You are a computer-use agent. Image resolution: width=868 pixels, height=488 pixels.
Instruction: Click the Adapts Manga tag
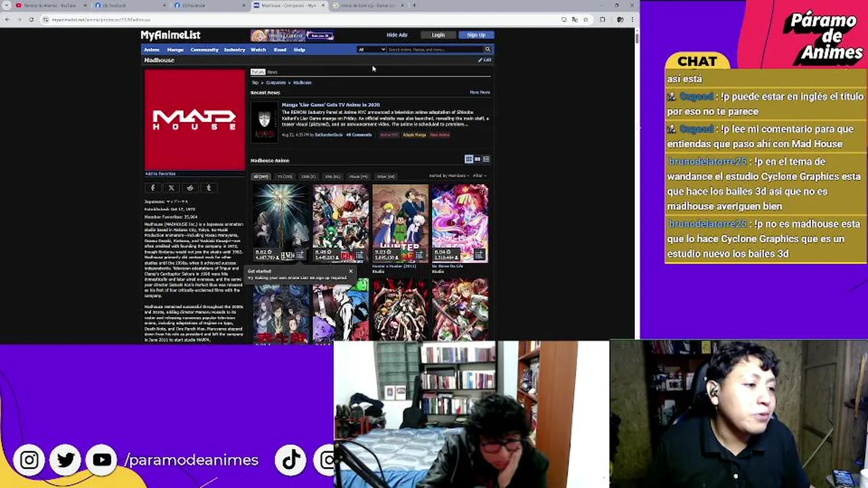tap(414, 135)
